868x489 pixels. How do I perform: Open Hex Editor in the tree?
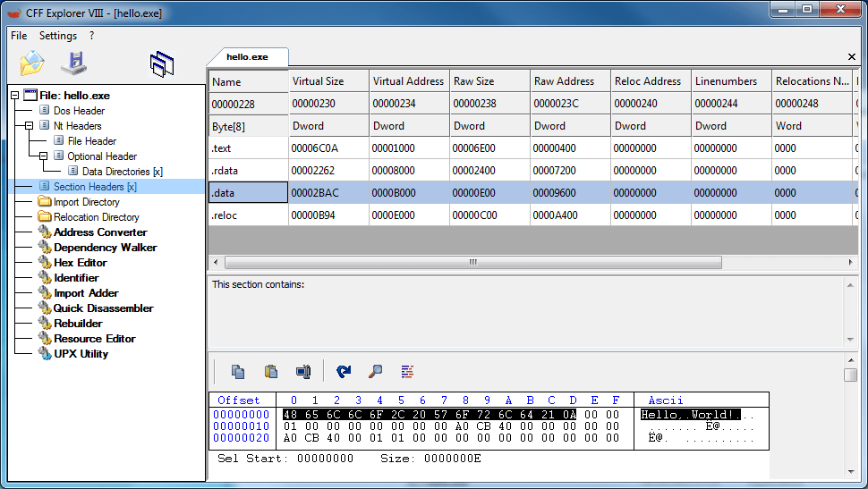click(x=81, y=263)
